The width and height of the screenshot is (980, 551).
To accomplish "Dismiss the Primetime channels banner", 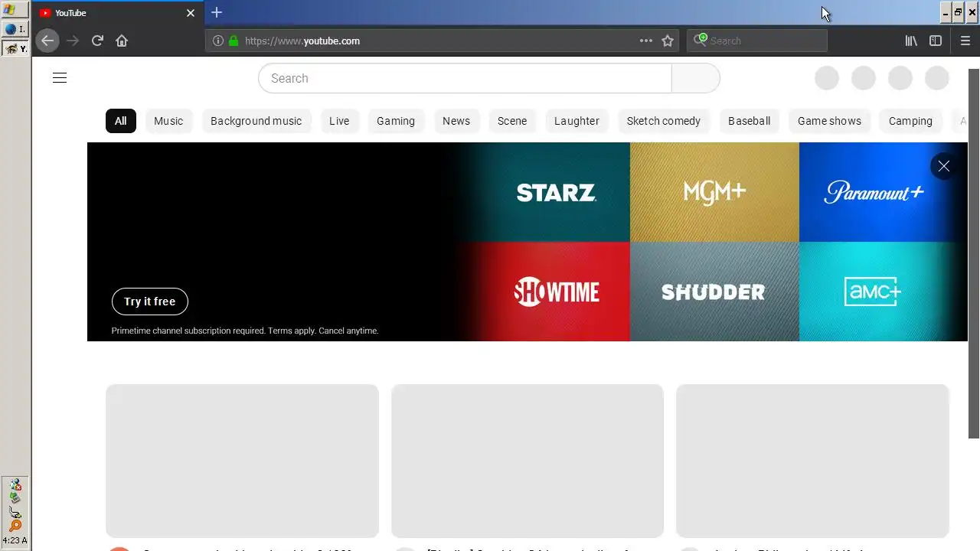I will point(944,166).
